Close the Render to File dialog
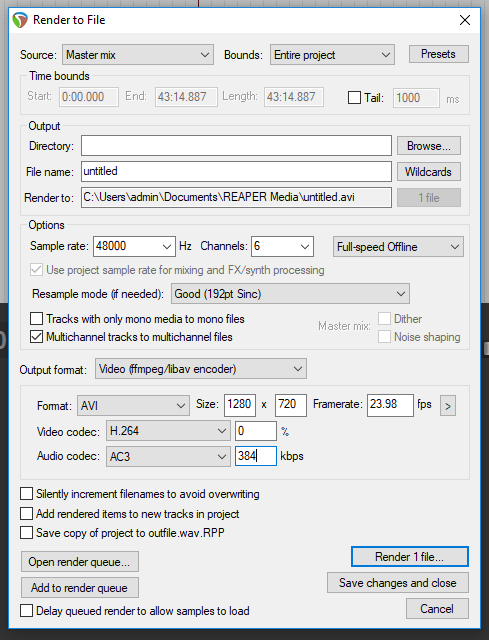The height and width of the screenshot is (640, 489). click(465, 20)
